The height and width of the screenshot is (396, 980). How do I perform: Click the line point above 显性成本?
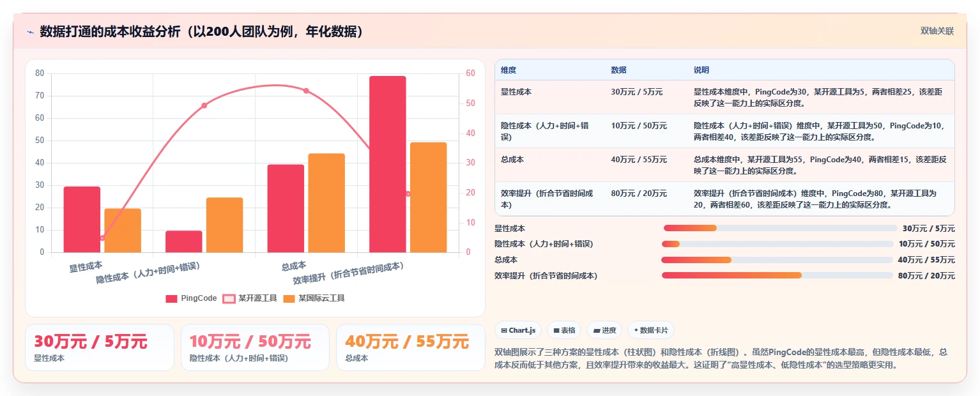point(102,238)
